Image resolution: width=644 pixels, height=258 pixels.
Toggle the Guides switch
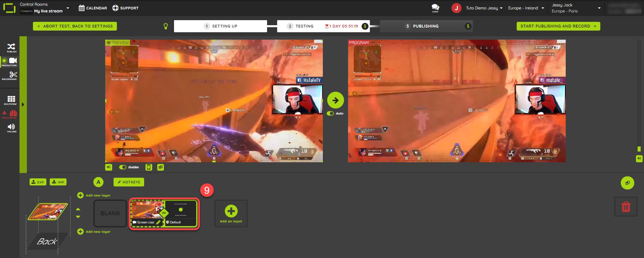[x=123, y=167]
